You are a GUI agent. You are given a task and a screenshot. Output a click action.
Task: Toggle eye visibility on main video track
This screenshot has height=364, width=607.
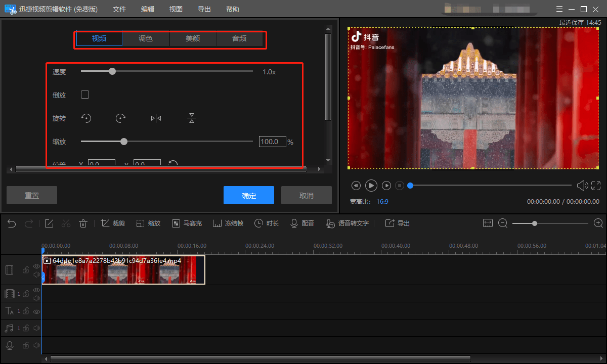[x=36, y=266]
